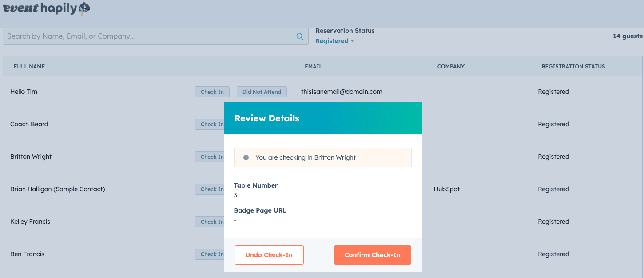The width and height of the screenshot is (644, 278).
Task: Click the search magnifier icon
Action: point(300,36)
